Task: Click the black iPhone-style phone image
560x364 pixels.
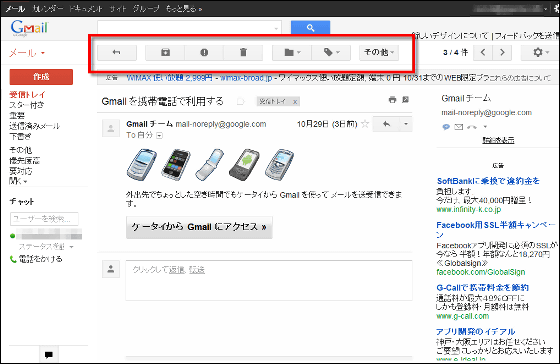Action: click(x=175, y=165)
